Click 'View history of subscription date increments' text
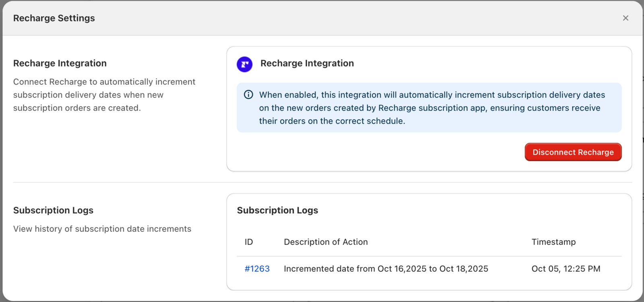 [x=102, y=229]
